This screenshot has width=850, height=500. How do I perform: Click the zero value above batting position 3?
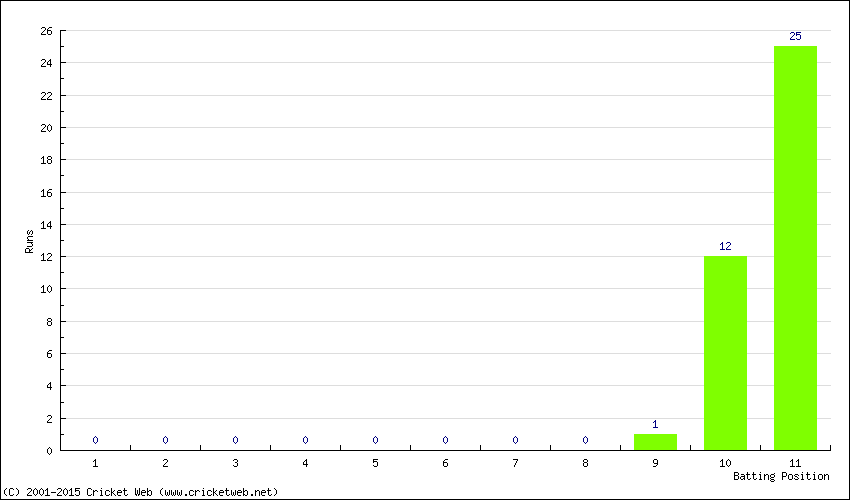click(x=235, y=440)
